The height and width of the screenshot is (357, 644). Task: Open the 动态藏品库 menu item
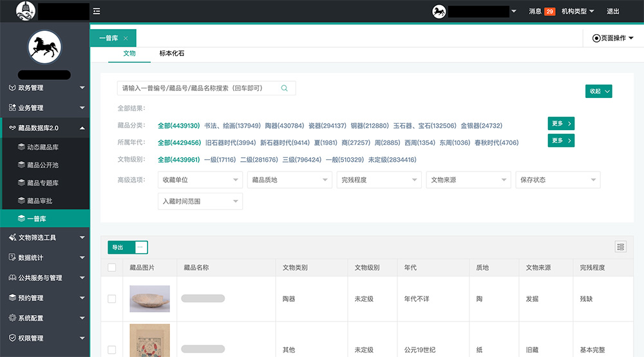46,147
